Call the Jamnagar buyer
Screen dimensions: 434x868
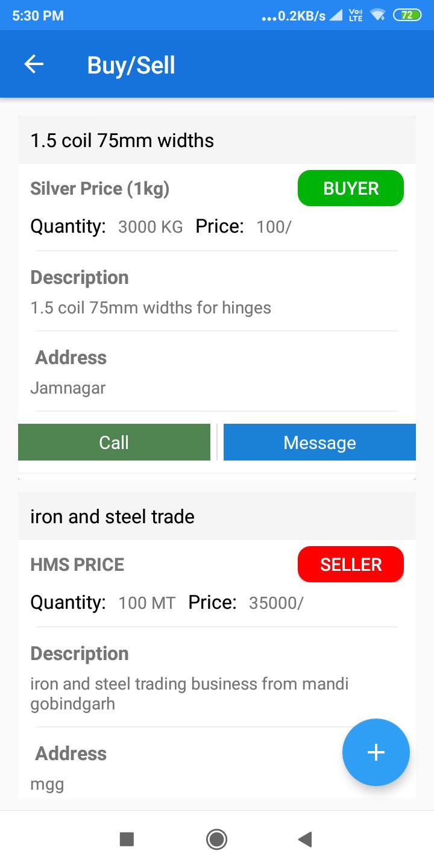click(x=114, y=442)
